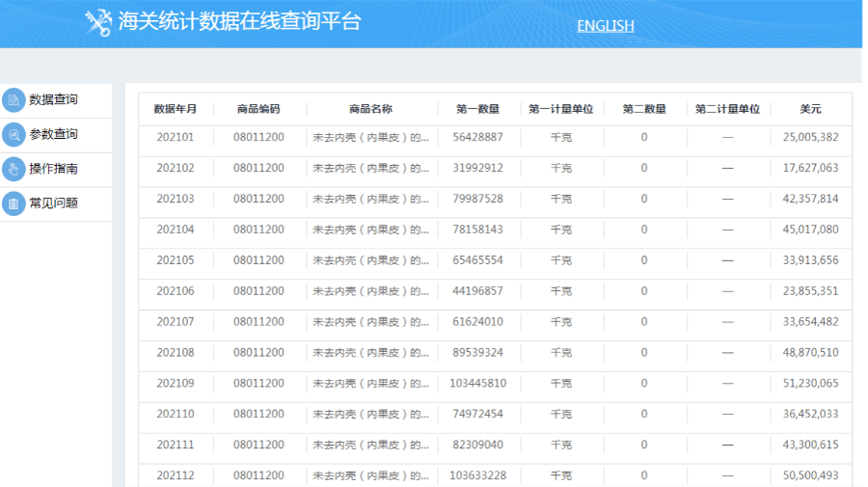Click the 参数查询 magnifier icon

click(x=14, y=135)
